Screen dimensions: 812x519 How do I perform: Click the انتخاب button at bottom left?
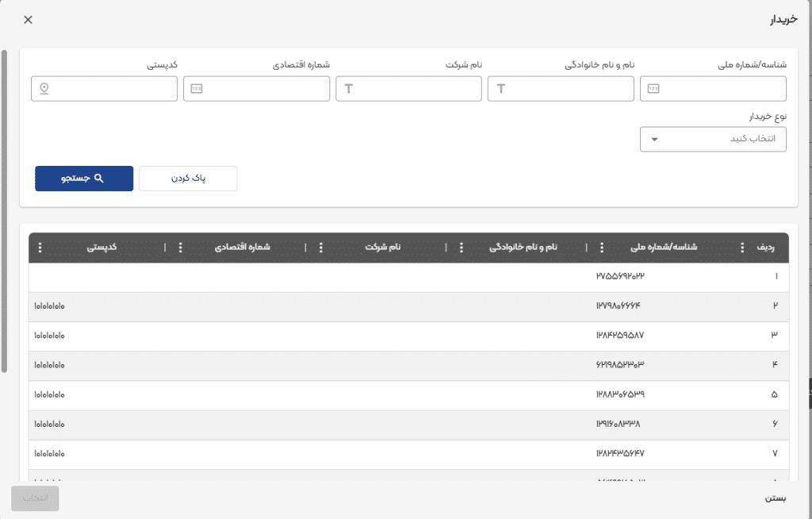click(x=35, y=498)
